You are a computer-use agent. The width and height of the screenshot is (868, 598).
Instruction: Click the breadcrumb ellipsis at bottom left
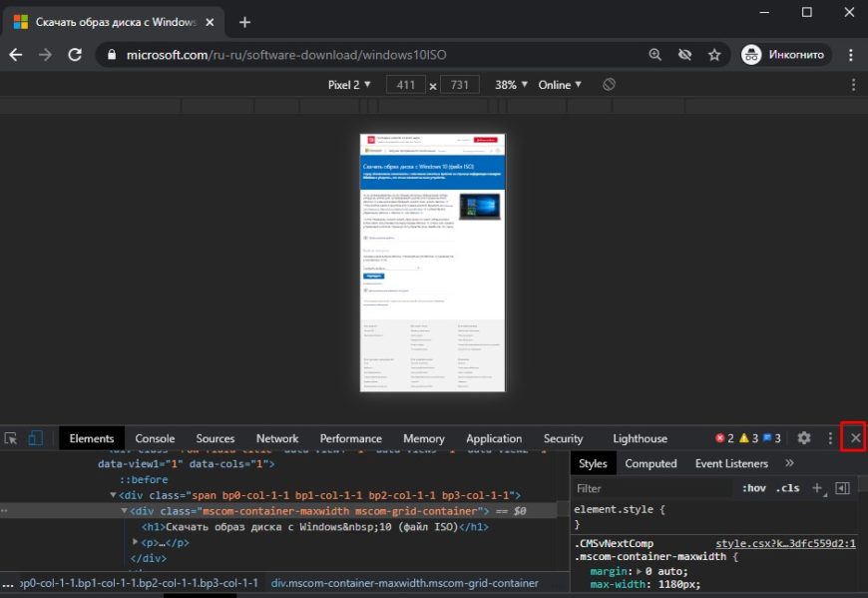click(8, 583)
